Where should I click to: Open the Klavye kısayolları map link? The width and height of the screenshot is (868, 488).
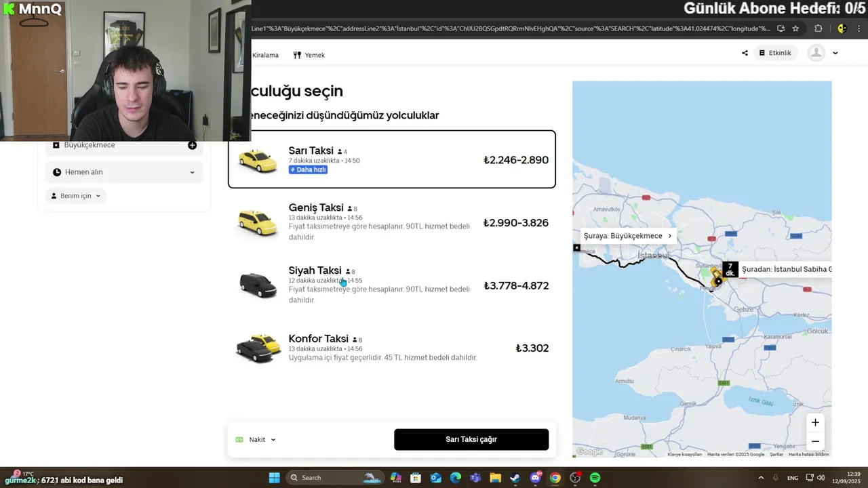684,454
